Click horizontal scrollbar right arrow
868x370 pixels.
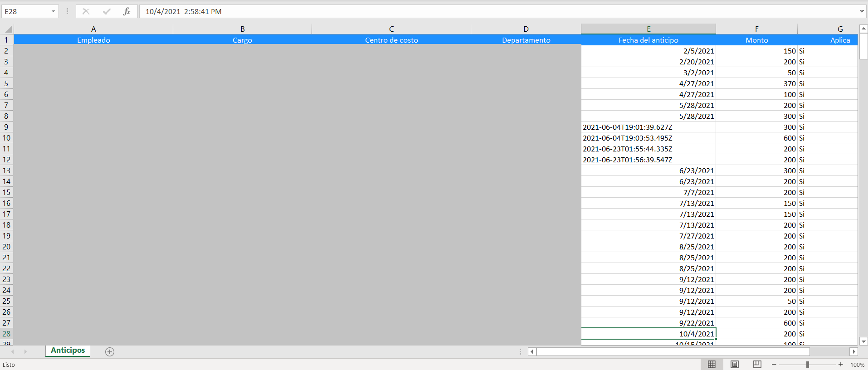[853, 351]
